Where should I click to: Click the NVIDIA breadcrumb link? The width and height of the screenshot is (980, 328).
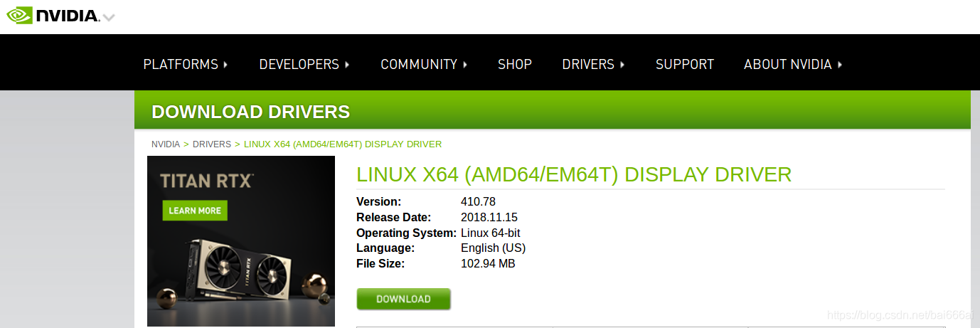[x=166, y=144]
